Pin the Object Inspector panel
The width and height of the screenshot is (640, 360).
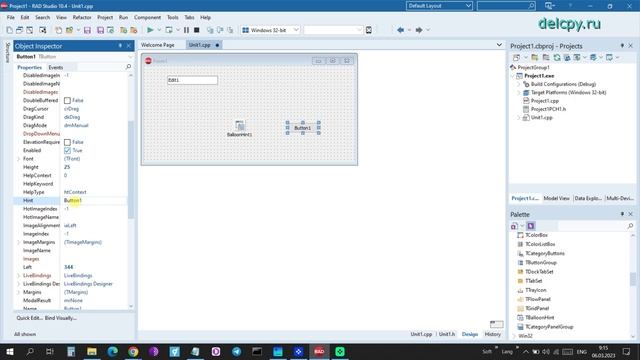(x=120, y=46)
